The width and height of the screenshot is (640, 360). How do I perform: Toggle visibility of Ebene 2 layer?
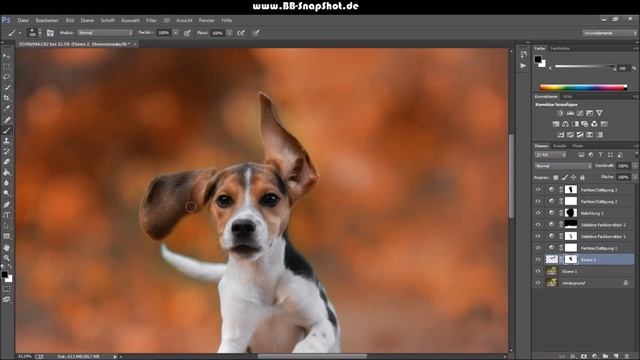[538, 260]
